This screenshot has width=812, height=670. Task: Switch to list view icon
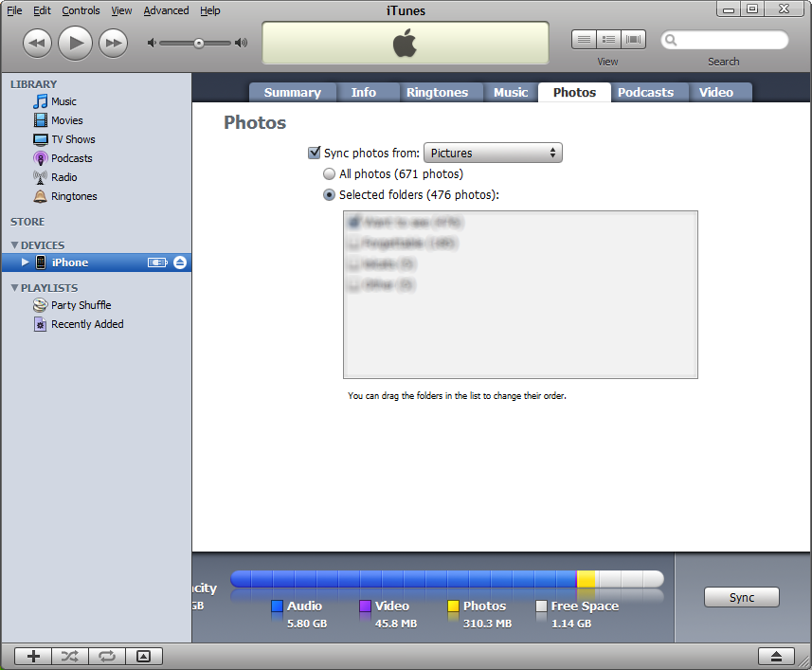[x=584, y=40]
